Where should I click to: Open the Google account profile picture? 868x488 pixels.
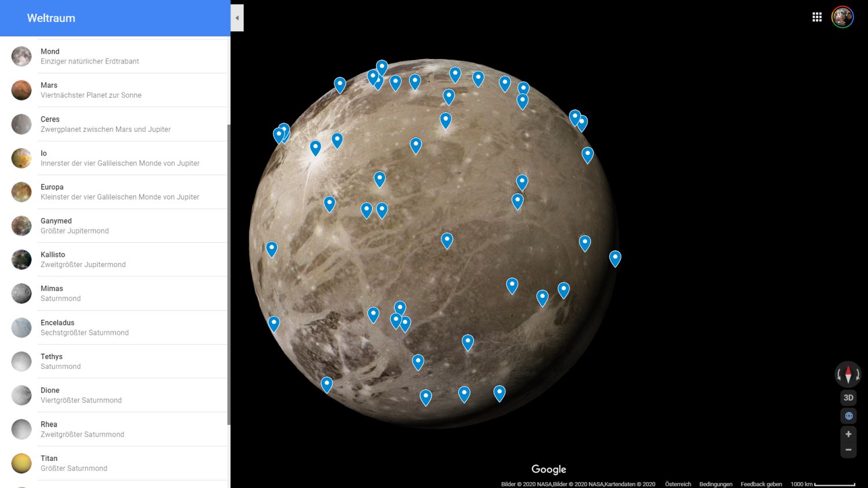pyautogui.click(x=842, y=17)
